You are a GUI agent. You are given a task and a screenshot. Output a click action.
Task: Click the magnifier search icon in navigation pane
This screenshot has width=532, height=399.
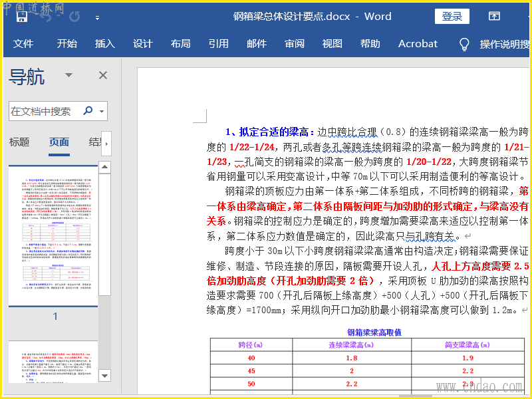click(88, 111)
